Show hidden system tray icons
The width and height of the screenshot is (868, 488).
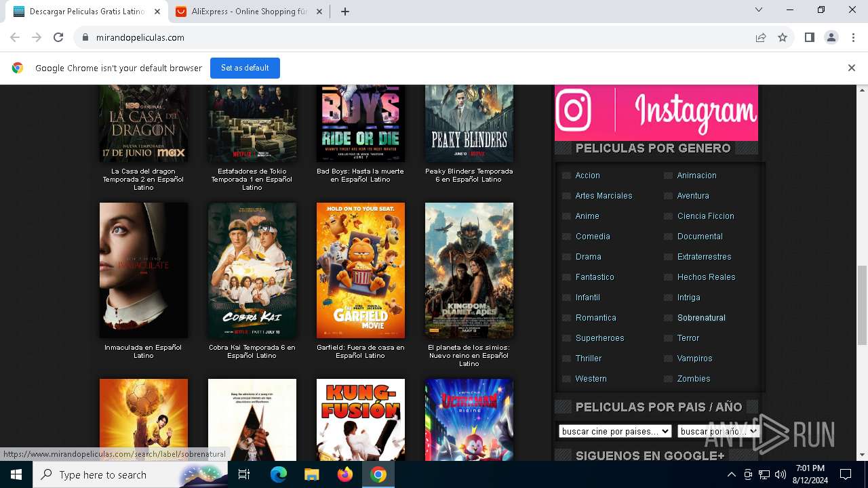click(731, 474)
